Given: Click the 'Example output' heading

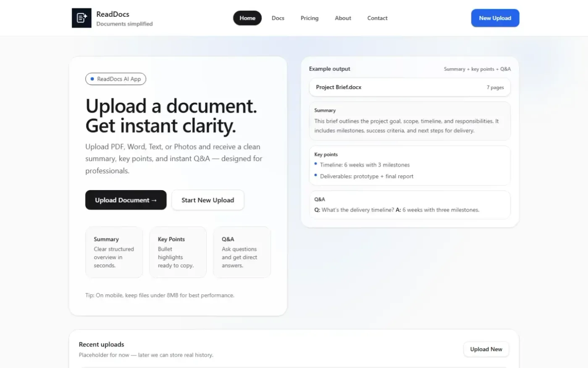Looking at the screenshot, I should tap(330, 69).
